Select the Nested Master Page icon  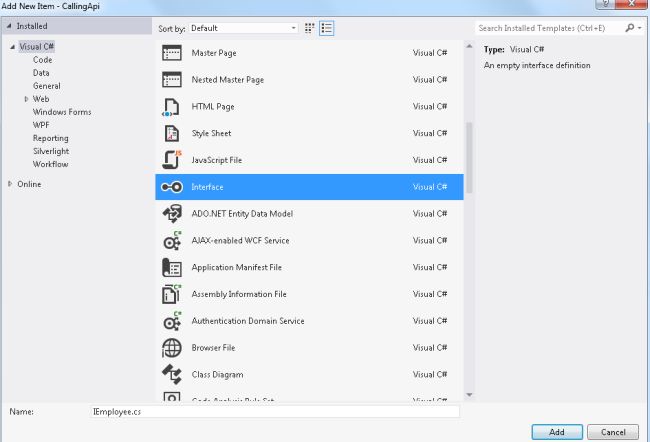[172, 80]
